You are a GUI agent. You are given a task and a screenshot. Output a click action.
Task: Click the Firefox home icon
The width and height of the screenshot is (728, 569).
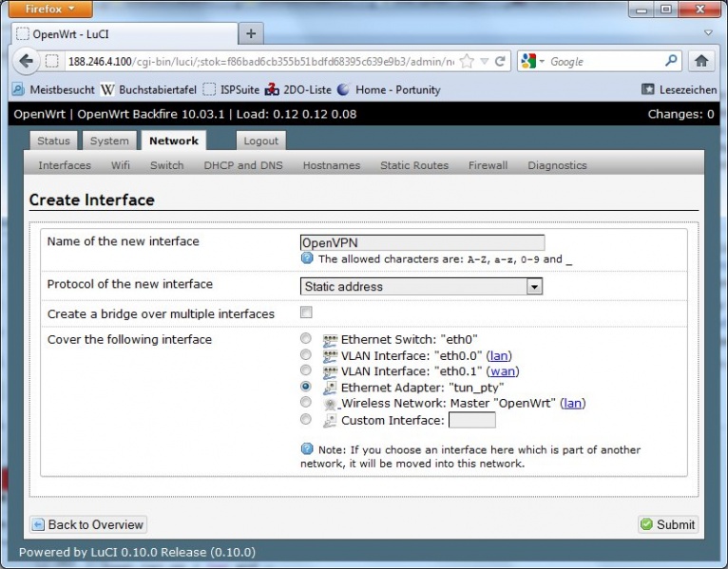(701, 61)
